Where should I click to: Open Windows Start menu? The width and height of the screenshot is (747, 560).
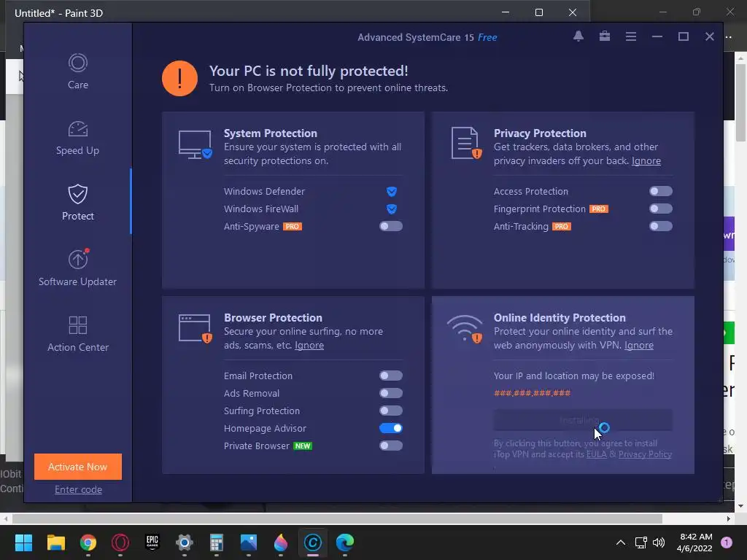tap(23, 542)
